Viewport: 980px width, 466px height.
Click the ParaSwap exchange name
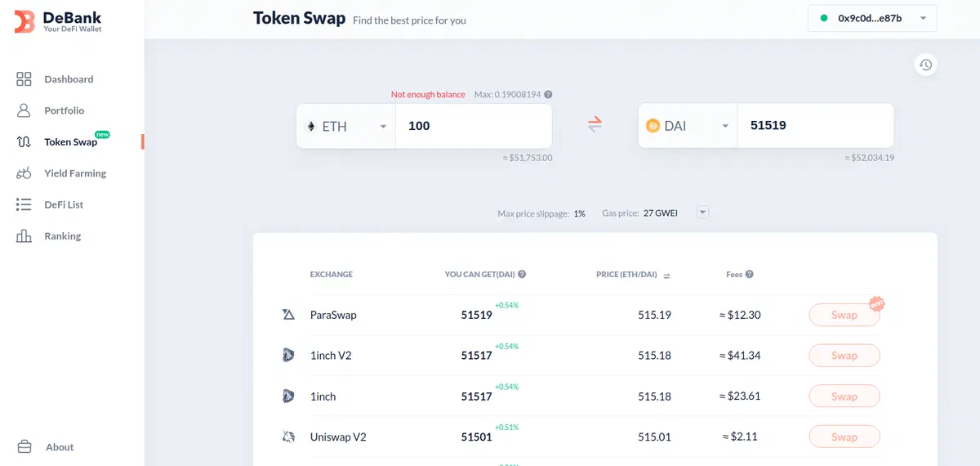coord(333,315)
